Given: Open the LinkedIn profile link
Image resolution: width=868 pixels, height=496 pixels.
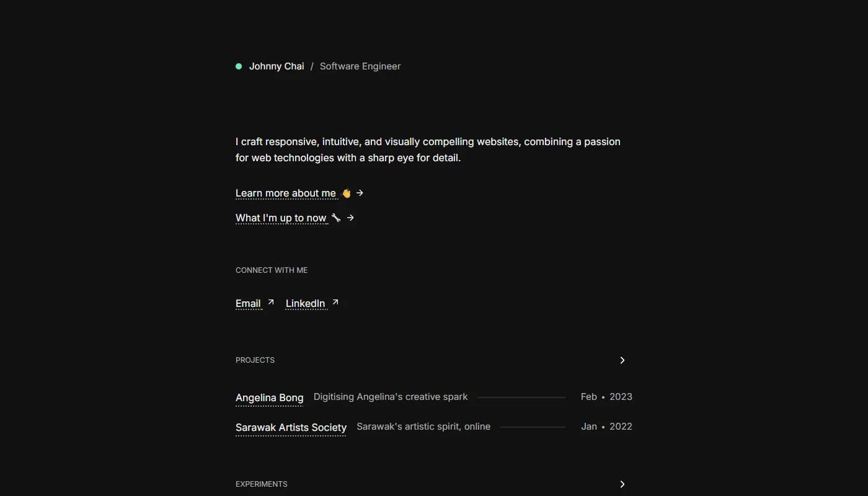Looking at the screenshot, I should 305,303.
